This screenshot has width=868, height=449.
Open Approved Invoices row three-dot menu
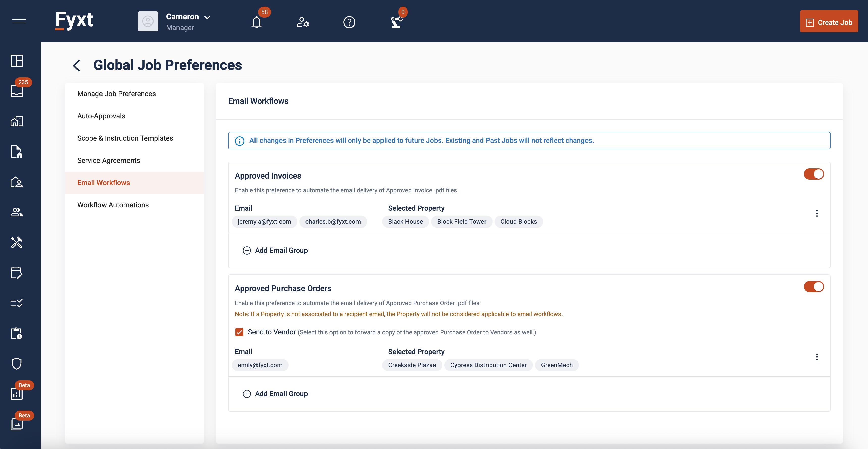click(817, 213)
